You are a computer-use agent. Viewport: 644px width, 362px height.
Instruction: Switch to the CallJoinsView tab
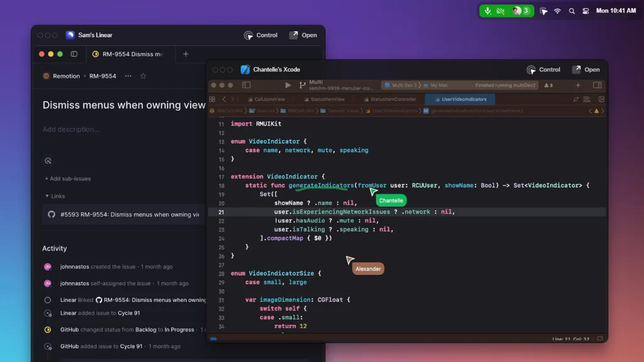tap(266, 99)
